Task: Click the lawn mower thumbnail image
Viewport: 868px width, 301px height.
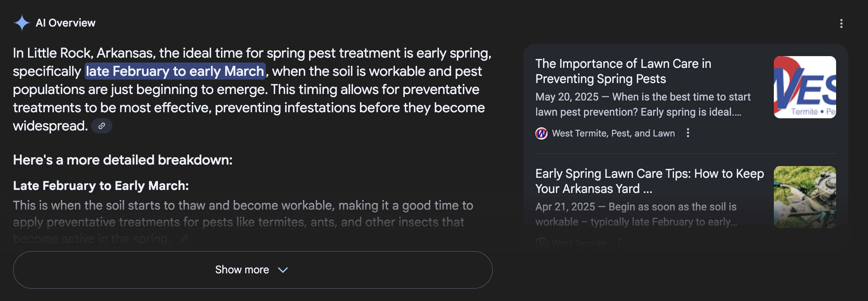Action: [x=805, y=197]
